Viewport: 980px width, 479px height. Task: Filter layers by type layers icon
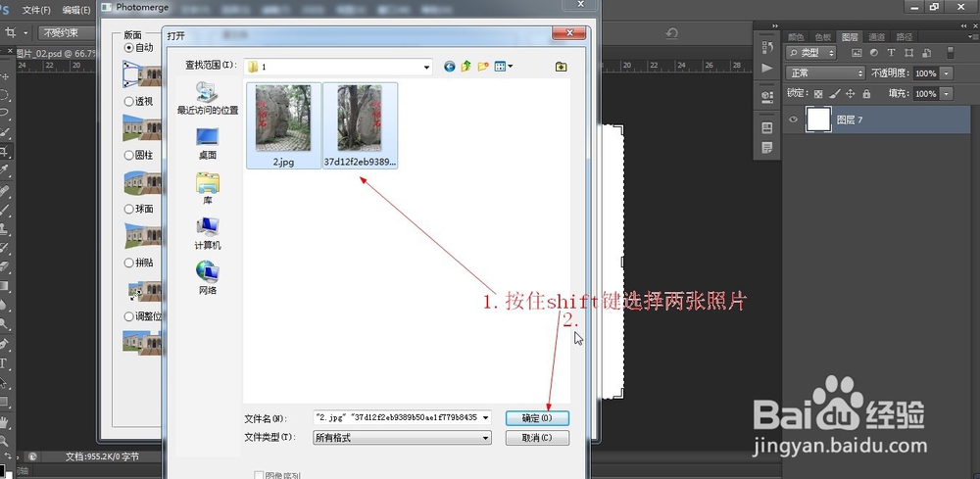[891, 53]
